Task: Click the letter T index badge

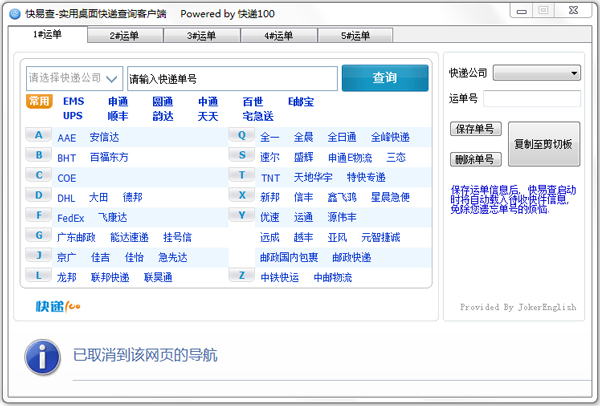Action: coord(242,175)
